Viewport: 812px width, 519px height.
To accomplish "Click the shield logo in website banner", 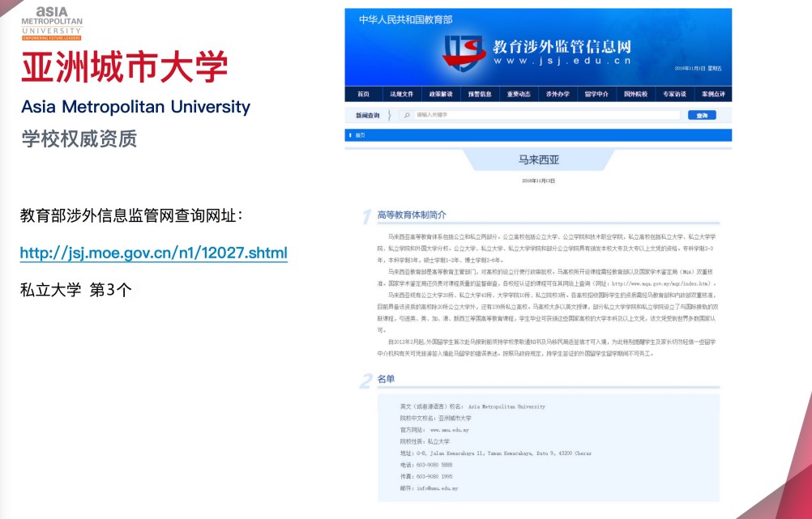I will tap(463, 53).
